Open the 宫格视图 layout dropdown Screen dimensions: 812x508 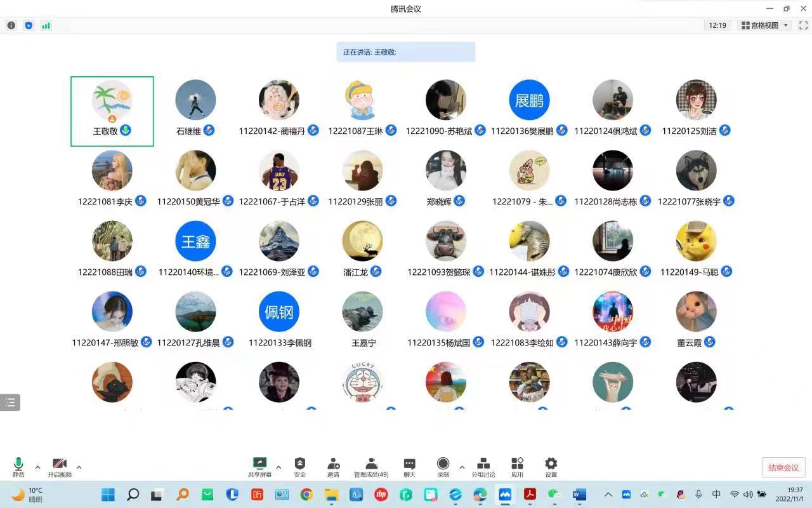[764, 25]
